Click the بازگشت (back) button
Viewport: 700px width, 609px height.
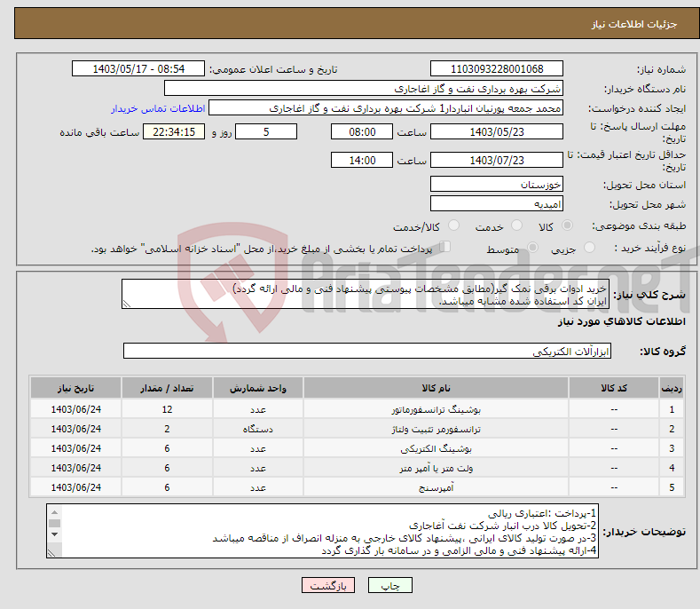(x=328, y=585)
